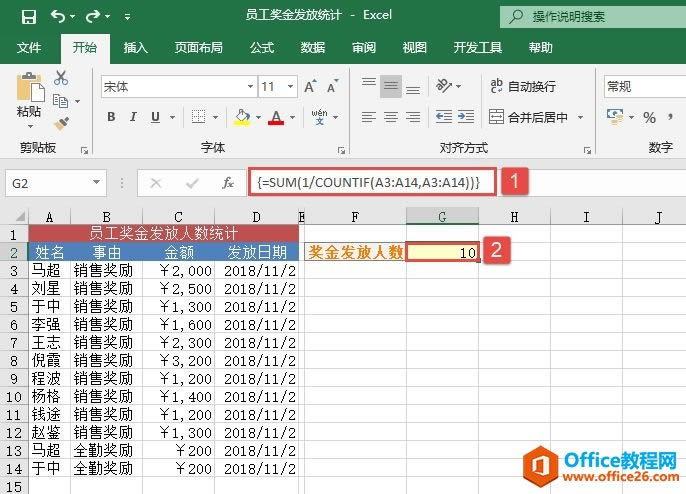The width and height of the screenshot is (686, 494).
Task: Click the Increase Font Size icon
Action: [304, 87]
